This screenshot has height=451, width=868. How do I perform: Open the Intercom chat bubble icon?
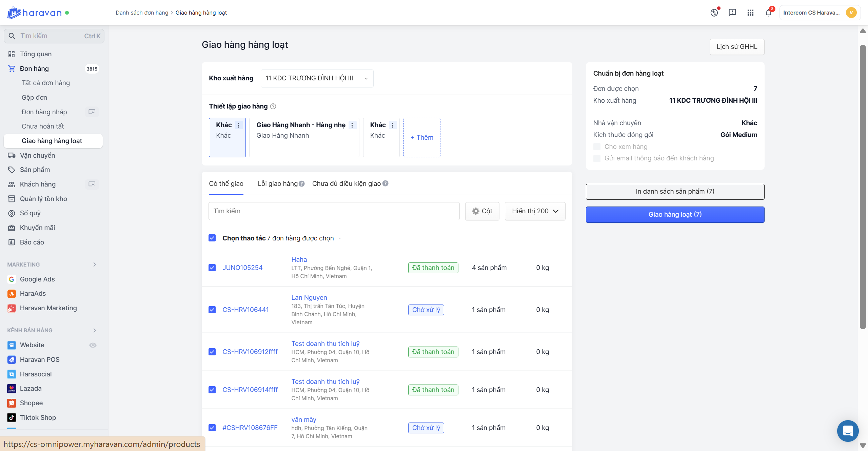(x=848, y=431)
